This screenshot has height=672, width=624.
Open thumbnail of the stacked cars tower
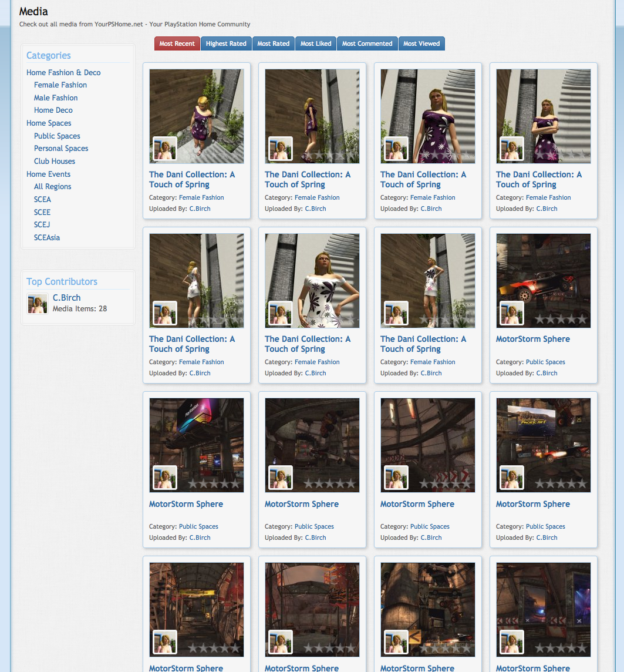pos(428,610)
